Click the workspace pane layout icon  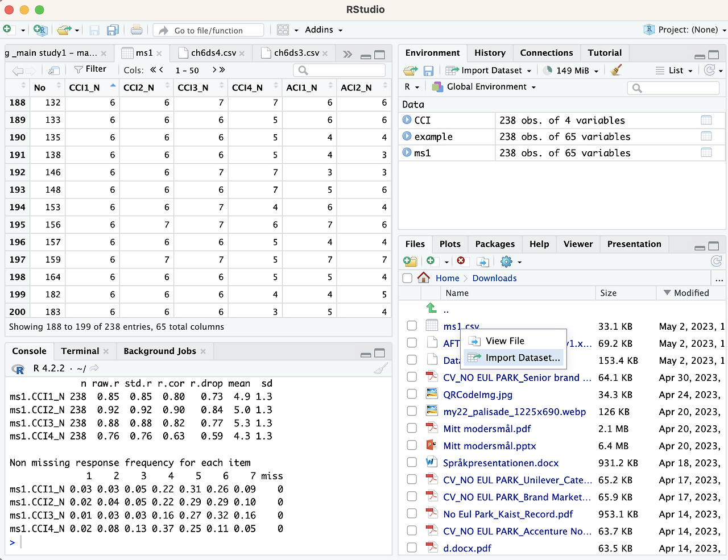click(283, 30)
